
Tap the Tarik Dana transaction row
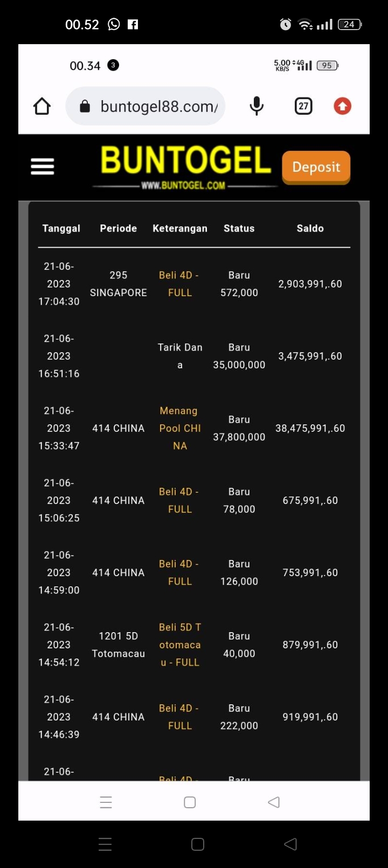coord(179,356)
